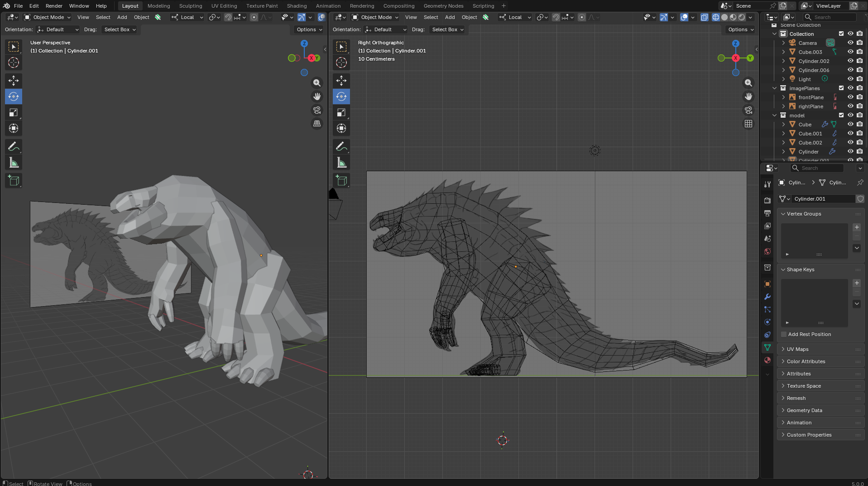Open the Tool properties tab

coord(767,184)
